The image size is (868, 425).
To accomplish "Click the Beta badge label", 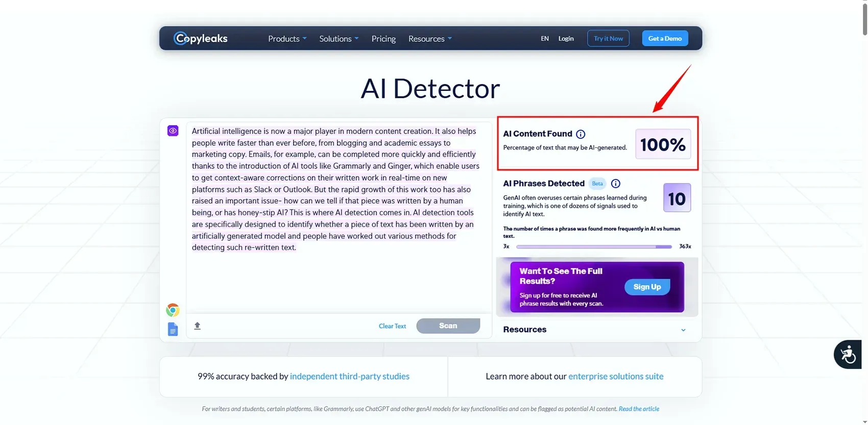I will pyautogui.click(x=597, y=184).
